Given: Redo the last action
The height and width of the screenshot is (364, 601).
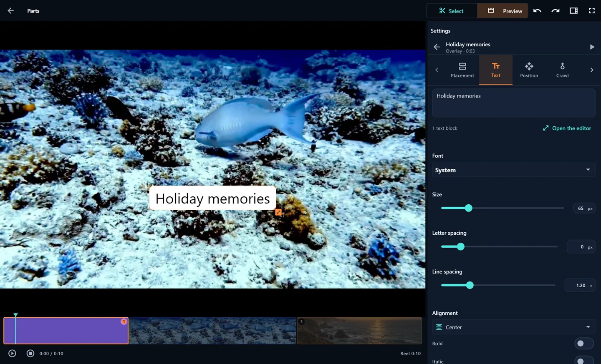Looking at the screenshot, I should pyautogui.click(x=556, y=11).
